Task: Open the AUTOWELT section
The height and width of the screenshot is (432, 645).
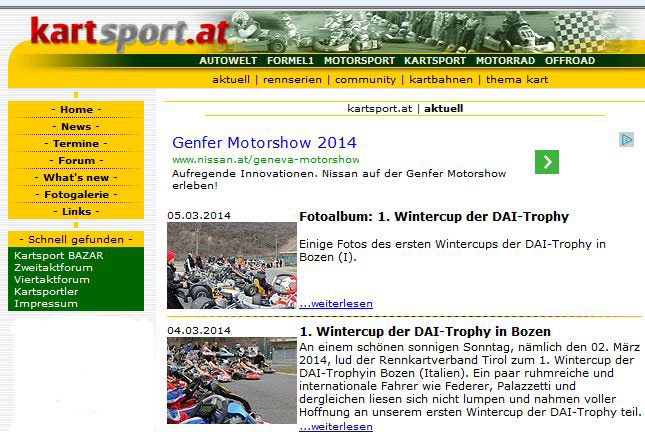Action: [228, 60]
